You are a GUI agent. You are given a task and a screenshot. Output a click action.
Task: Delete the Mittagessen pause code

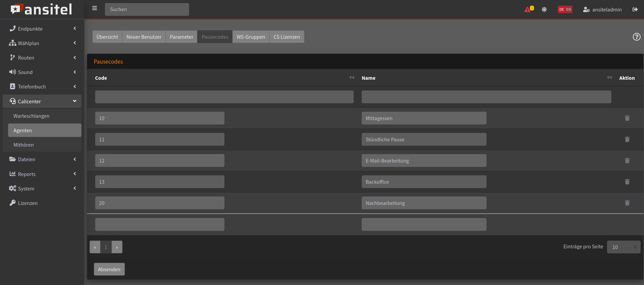(627, 118)
